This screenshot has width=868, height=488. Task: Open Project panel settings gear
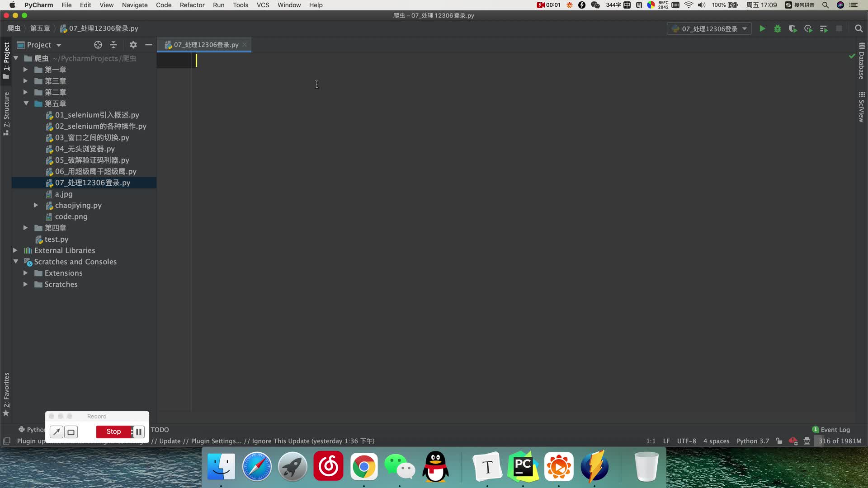click(x=133, y=45)
